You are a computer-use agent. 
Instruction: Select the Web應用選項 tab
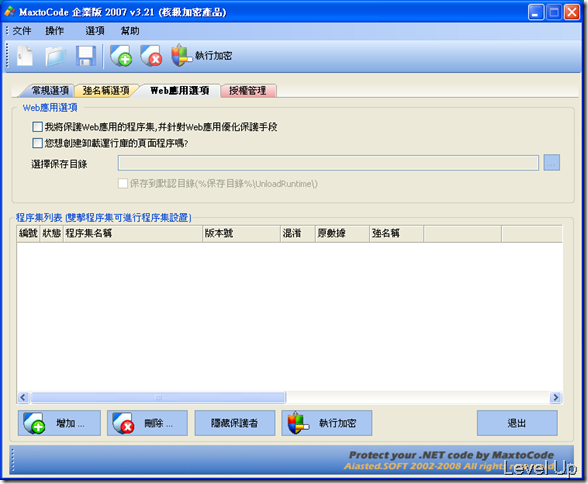179,90
